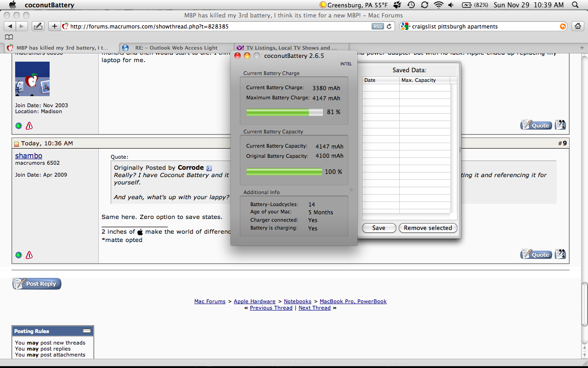Screen dimensions: 588x368
Task: Open the Apple Hardware breadcrumb link
Action: (x=254, y=301)
